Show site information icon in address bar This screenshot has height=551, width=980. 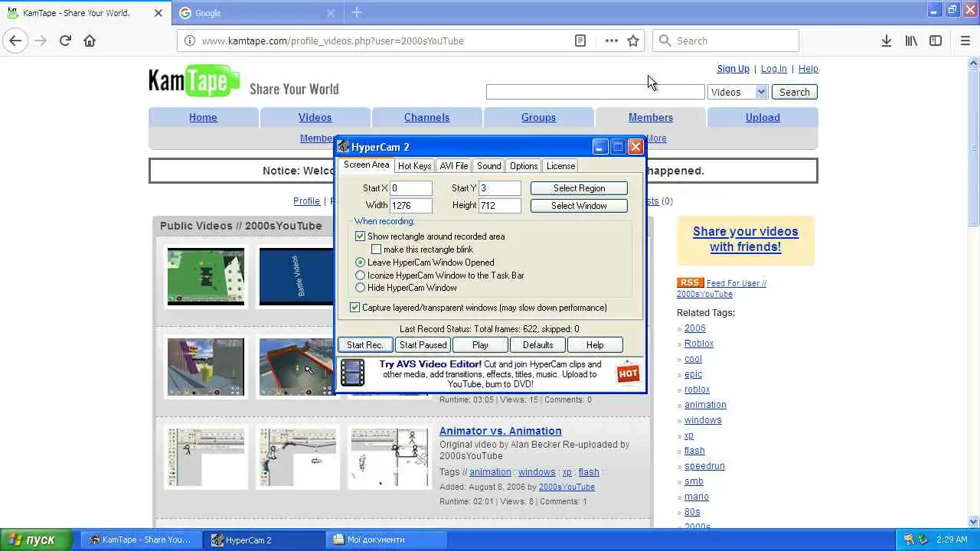[189, 41]
